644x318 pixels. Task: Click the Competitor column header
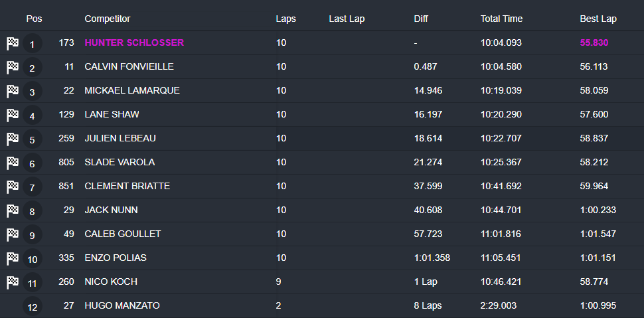point(108,19)
